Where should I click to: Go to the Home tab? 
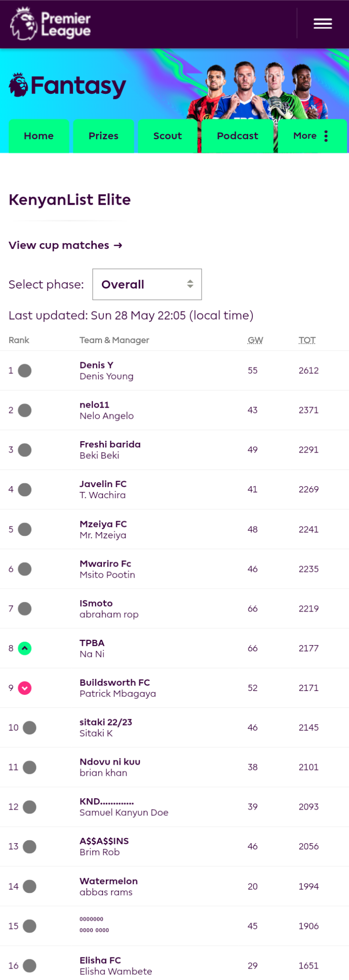pos(39,136)
